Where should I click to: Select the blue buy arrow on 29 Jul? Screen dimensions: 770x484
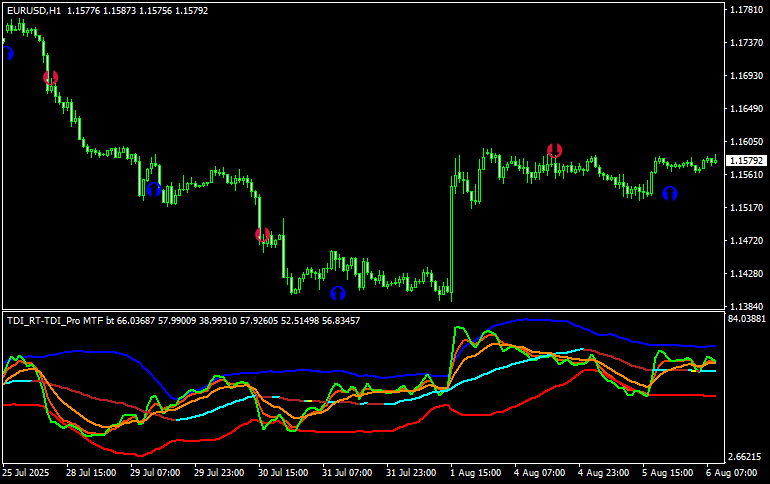[154, 189]
